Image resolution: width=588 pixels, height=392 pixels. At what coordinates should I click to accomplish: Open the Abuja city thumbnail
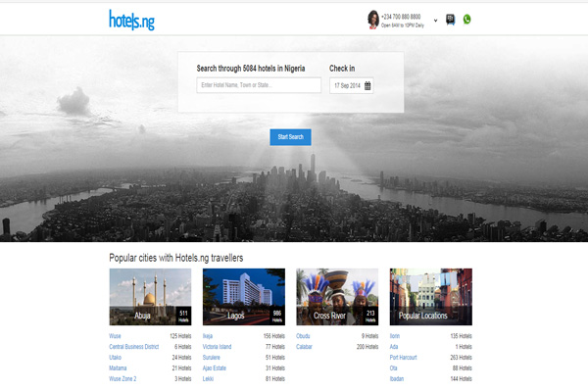click(x=150, y=297)
